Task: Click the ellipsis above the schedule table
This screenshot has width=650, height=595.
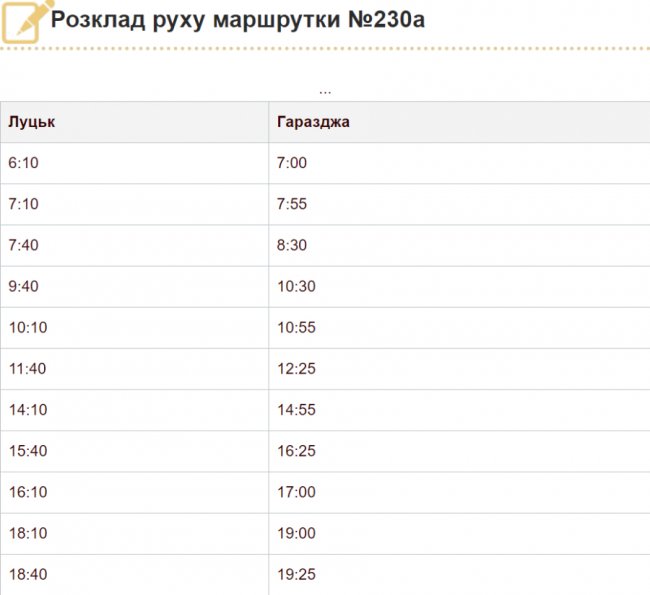Action: click(325, 91)
